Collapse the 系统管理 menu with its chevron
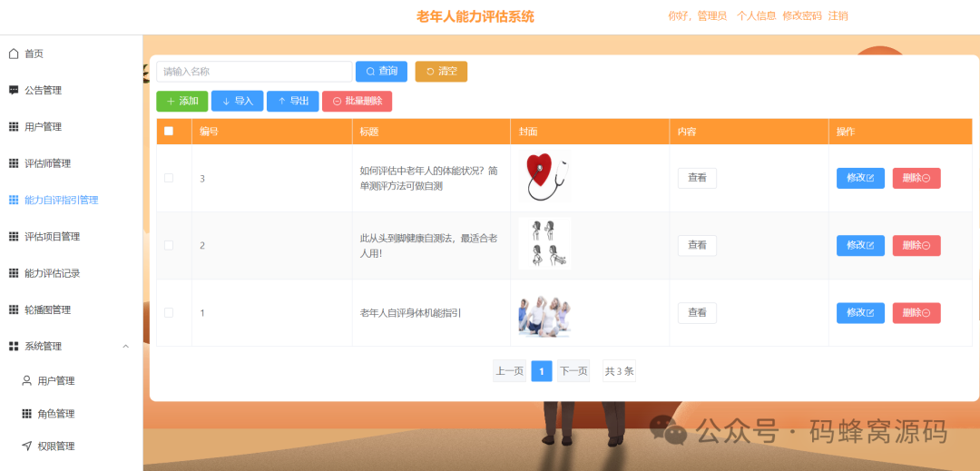This screenshot has height=471, width=980. (125, 346)
